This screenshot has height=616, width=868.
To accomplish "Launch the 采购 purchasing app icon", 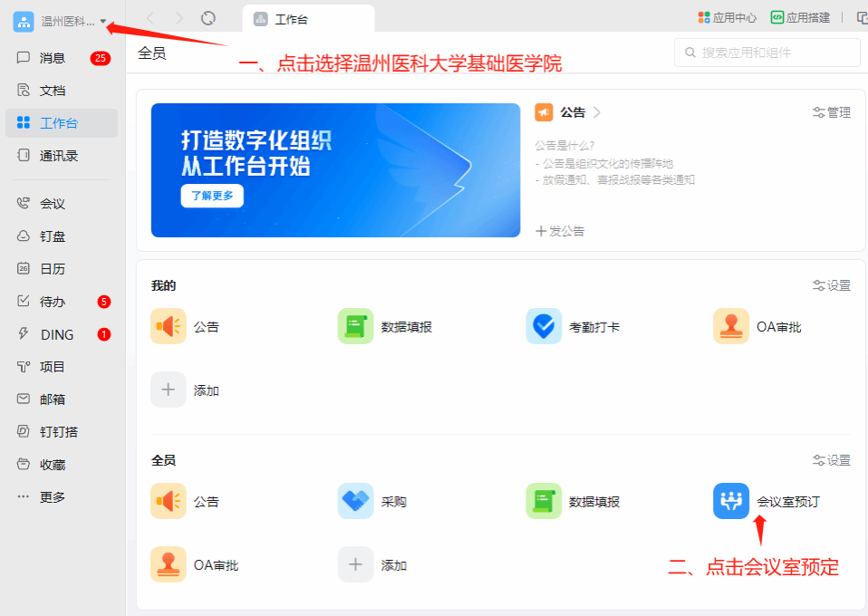I will 356,501.
